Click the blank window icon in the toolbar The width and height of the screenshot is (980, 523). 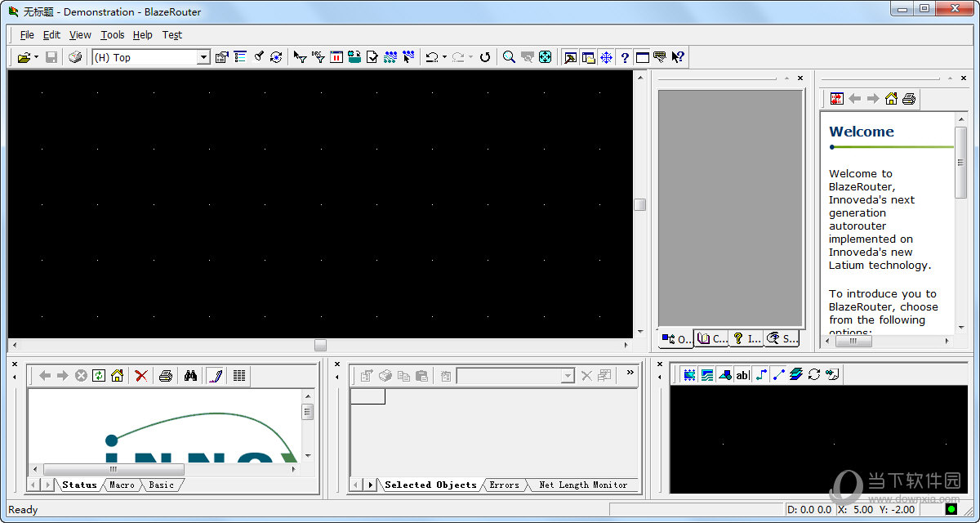[643, 57]
